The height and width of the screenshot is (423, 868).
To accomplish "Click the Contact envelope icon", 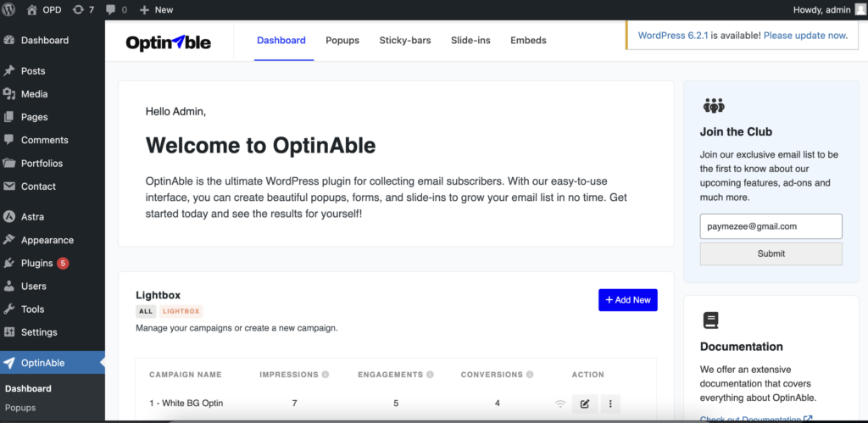I will click(x=8, y=186).
